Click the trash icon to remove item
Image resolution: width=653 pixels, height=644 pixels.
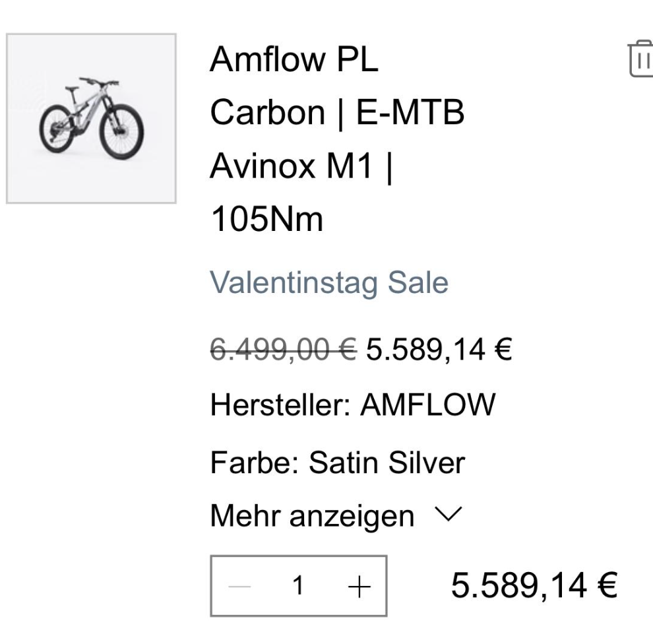(x=643, y=59)
